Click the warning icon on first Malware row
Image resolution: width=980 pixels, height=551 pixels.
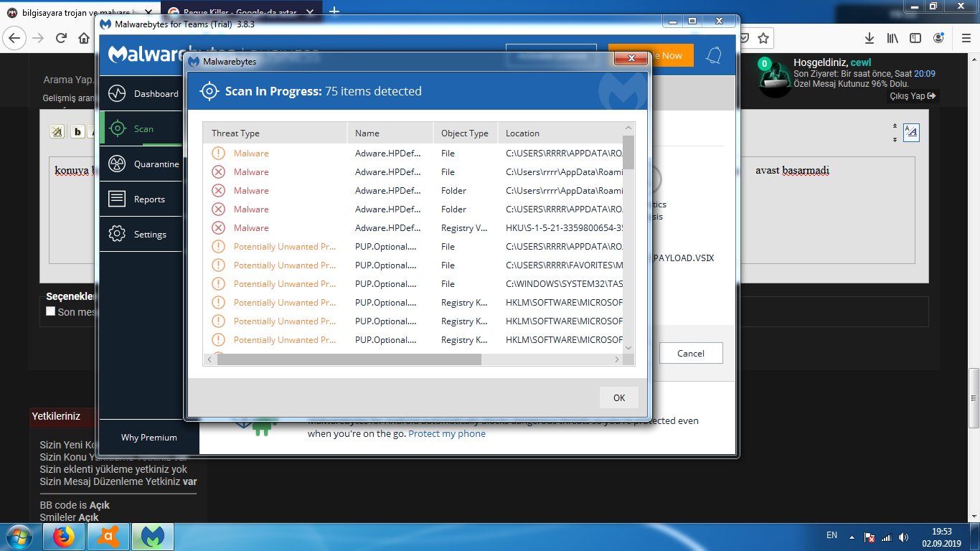click(x=219, y=153)
